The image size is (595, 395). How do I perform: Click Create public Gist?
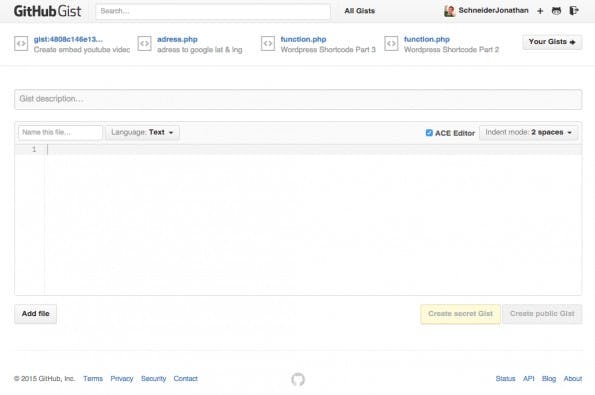coord(542,314)
